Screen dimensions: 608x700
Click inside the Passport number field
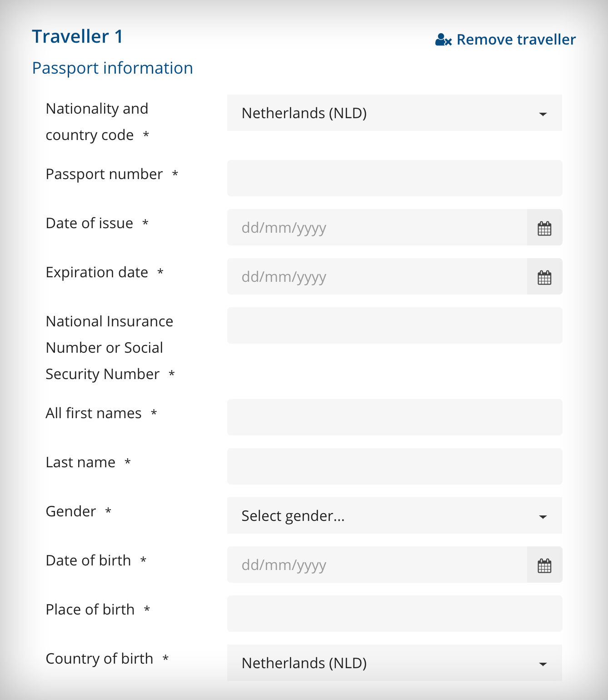pos(394,178)
